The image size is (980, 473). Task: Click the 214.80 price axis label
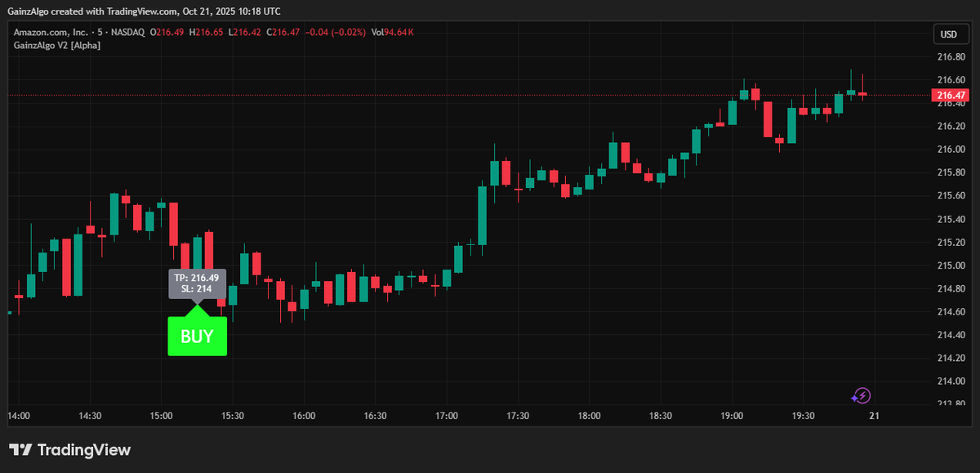point(951,288)
